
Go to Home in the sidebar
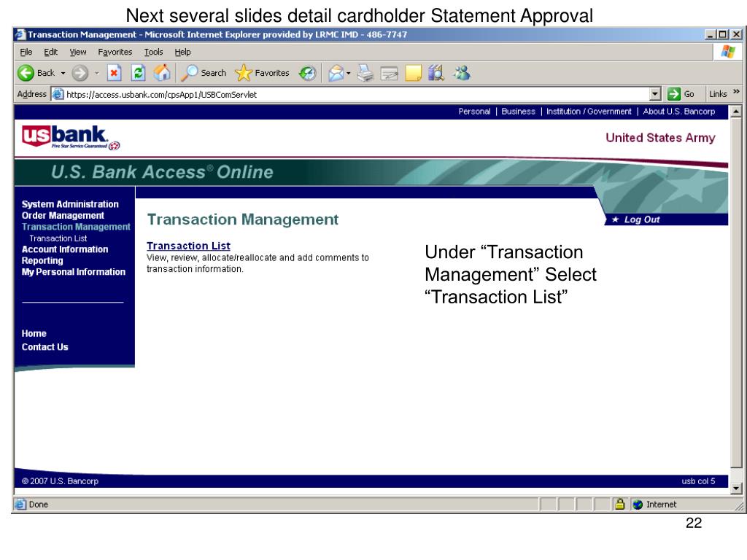coord(34,334)
